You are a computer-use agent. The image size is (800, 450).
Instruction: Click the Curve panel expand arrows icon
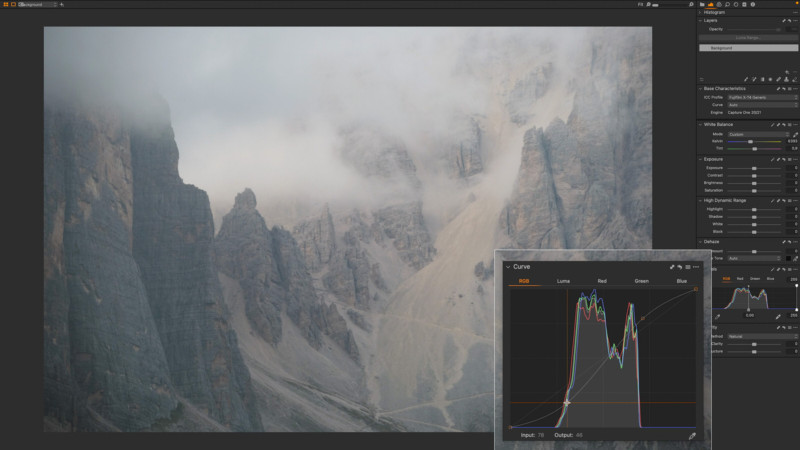[x=672, y=267]
